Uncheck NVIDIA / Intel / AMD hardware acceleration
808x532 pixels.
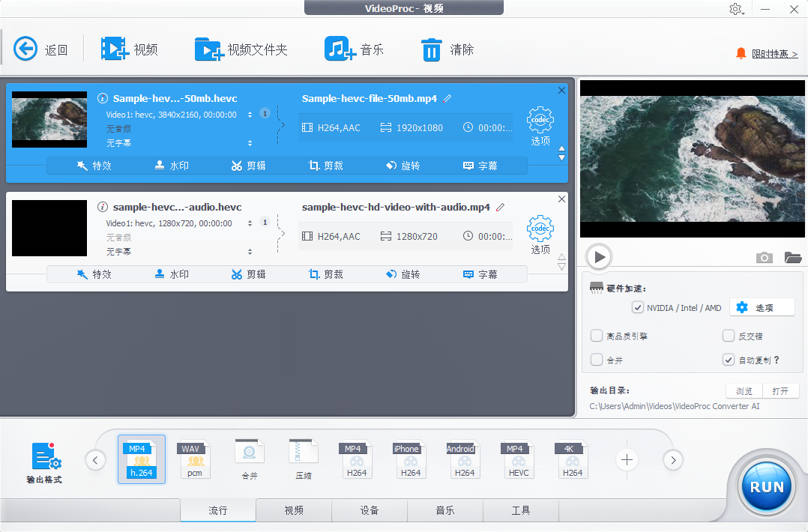[638, 307]
